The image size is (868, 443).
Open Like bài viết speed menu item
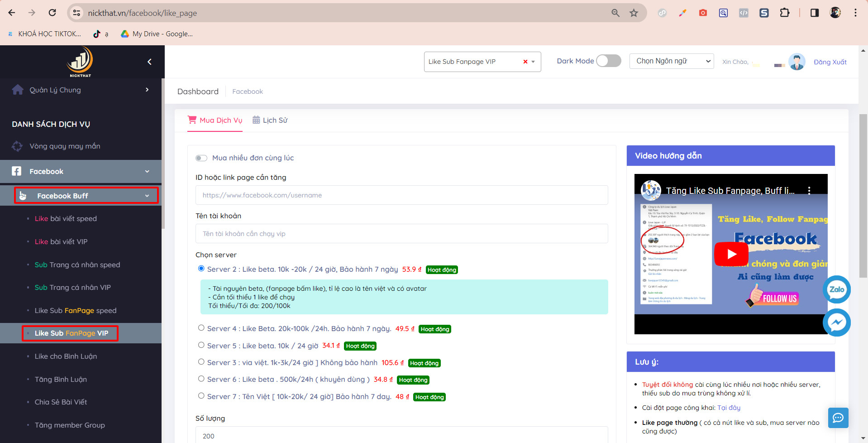(66, 219)
